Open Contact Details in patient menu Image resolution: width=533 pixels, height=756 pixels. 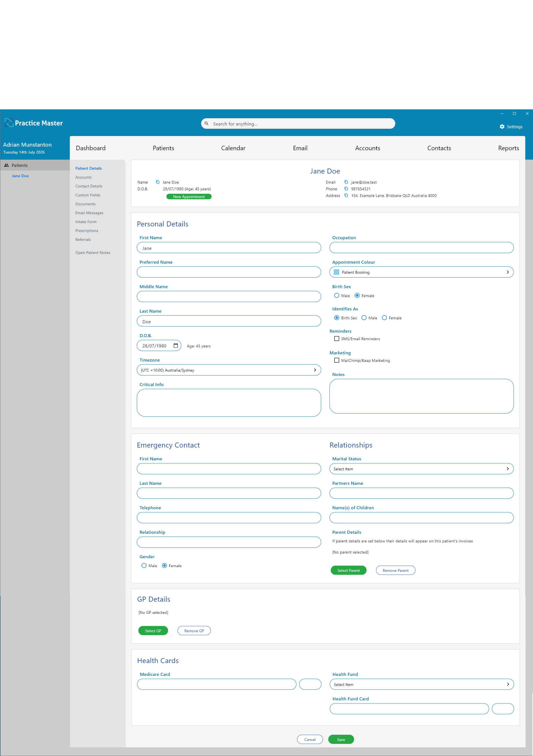point(89,186)
